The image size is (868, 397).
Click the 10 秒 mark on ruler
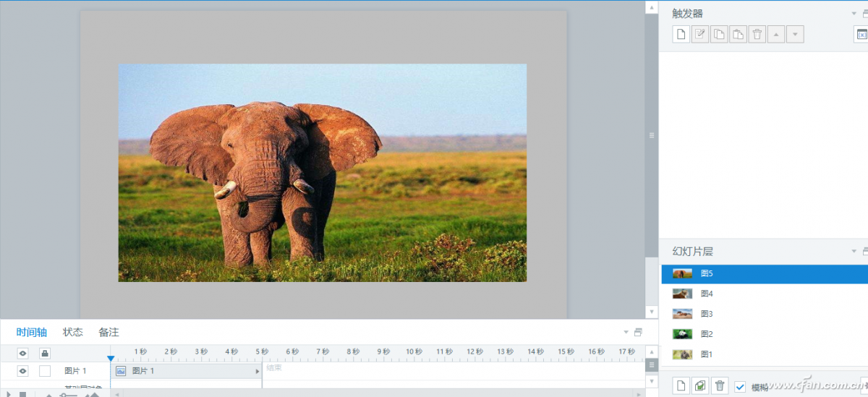point(414,352)
